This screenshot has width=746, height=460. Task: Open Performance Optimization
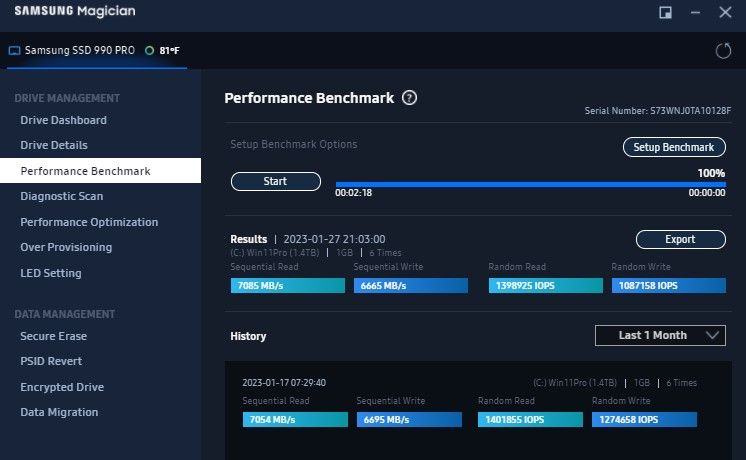(x=89, y=222)
